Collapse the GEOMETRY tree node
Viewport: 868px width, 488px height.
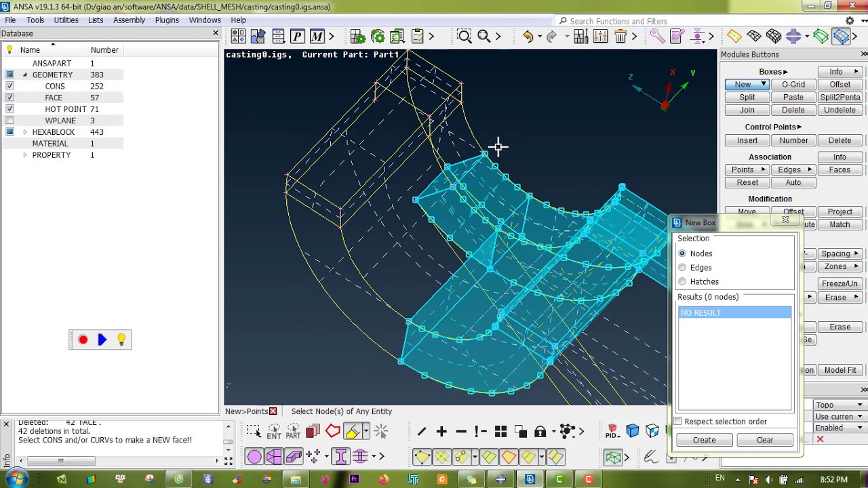(25, 75)
